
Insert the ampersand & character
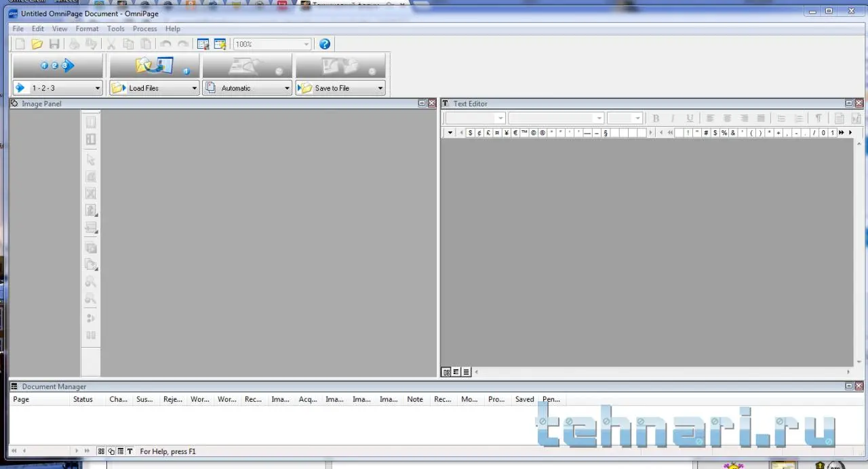click(x=733, y=133)
